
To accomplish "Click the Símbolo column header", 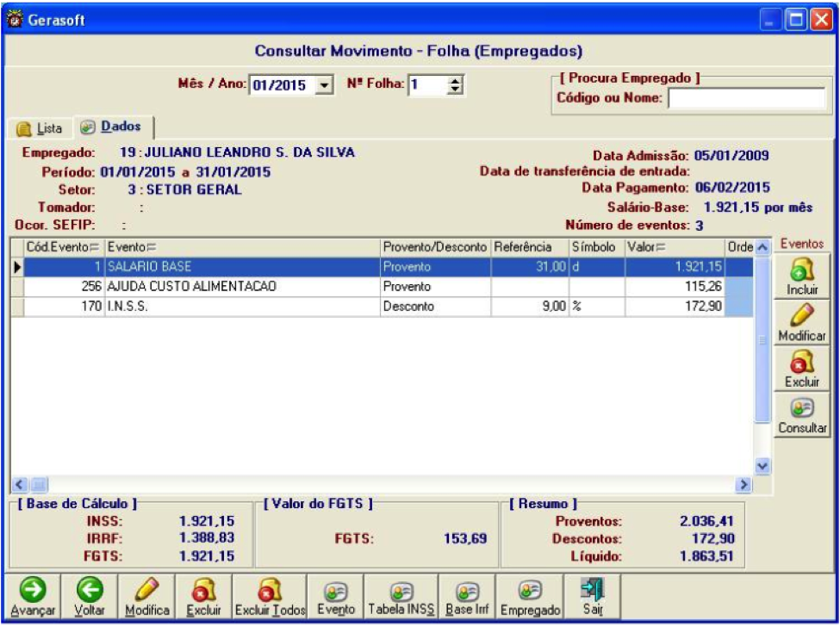I will pyautogui.click(x=597, y=247).
